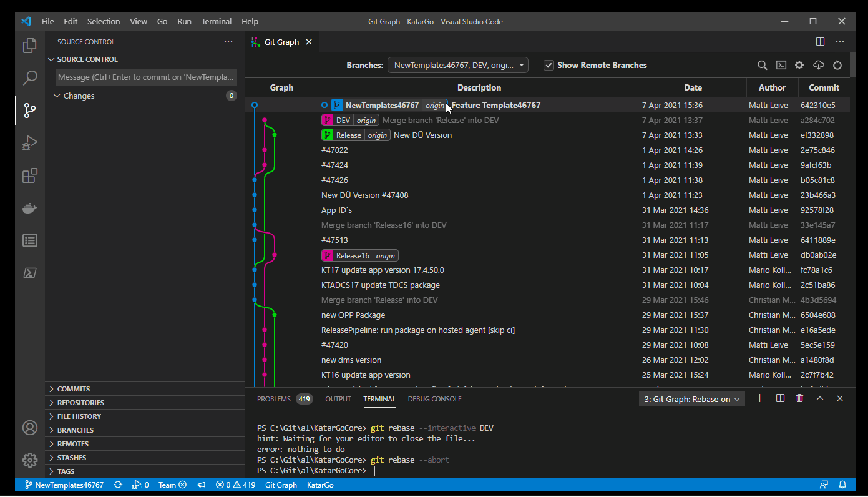868x497 pixels.
Task: Switch to the PROBLEMS panel tab
Action: [x=284, y=399]
